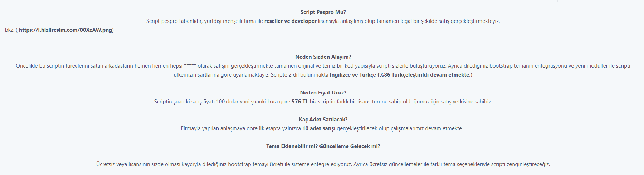The width and height of the screenshot is (644, 175).
Task: Click the line starting "ülkemizin şartlarına göre"
Action: pos(323,75)
